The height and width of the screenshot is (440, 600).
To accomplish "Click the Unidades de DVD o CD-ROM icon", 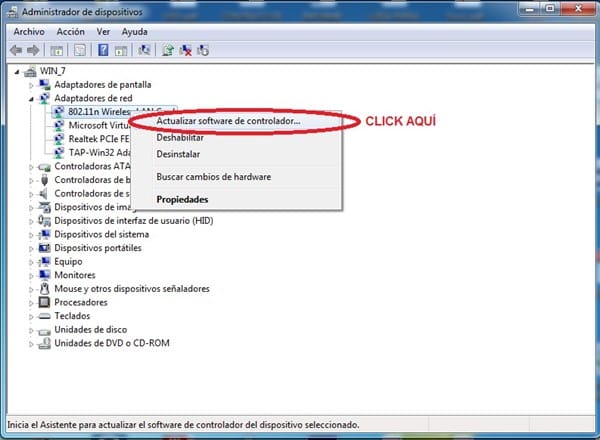I will click(44, 343).
